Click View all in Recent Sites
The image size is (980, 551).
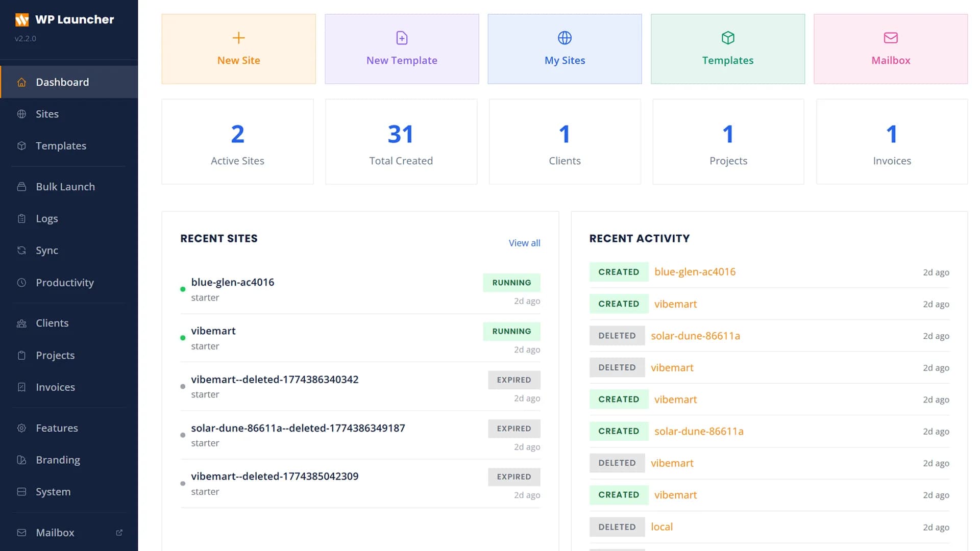click(524, 243)
